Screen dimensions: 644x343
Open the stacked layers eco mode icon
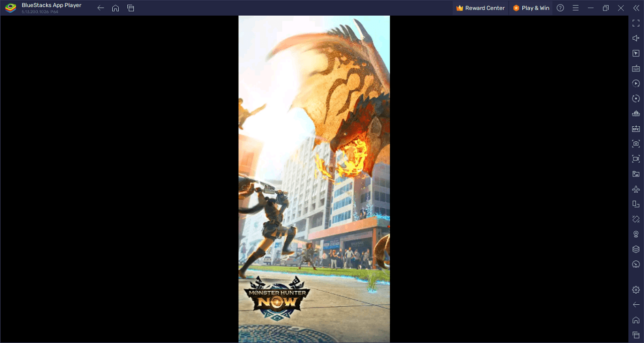point(636,249)
